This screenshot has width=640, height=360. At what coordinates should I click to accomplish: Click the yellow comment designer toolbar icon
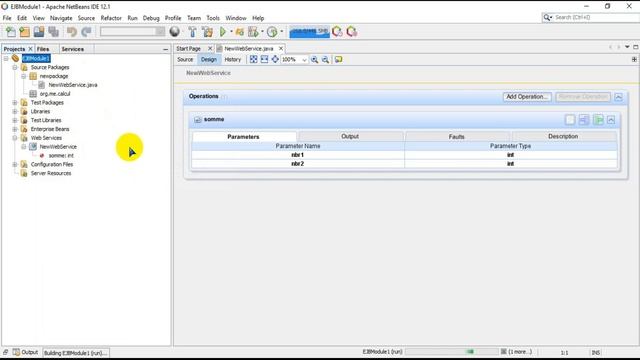point(338,60)
